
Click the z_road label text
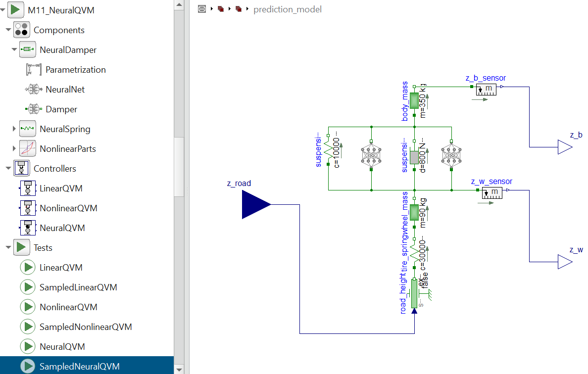pos(239,183)
